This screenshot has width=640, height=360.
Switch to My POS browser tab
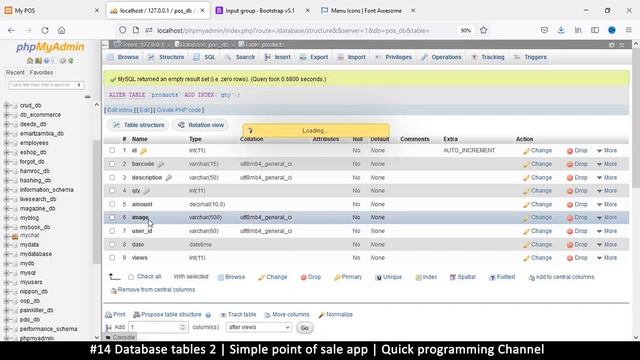point(52,11)
